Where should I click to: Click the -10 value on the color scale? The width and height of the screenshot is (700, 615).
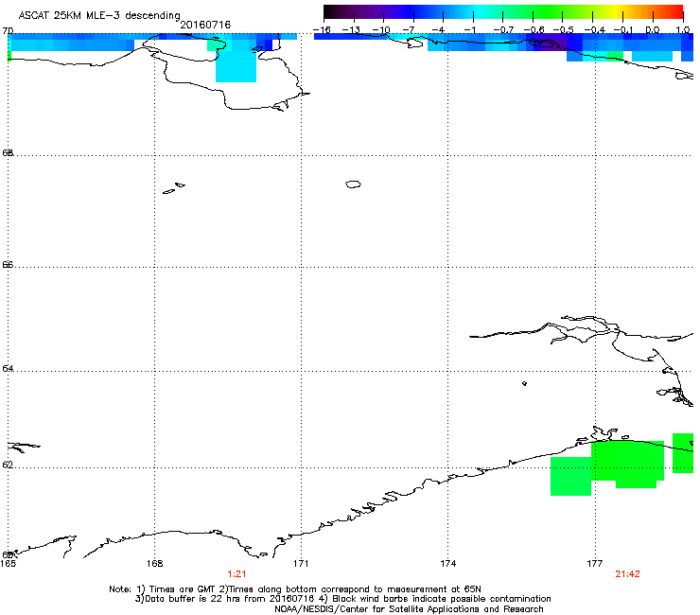point(381,30)
